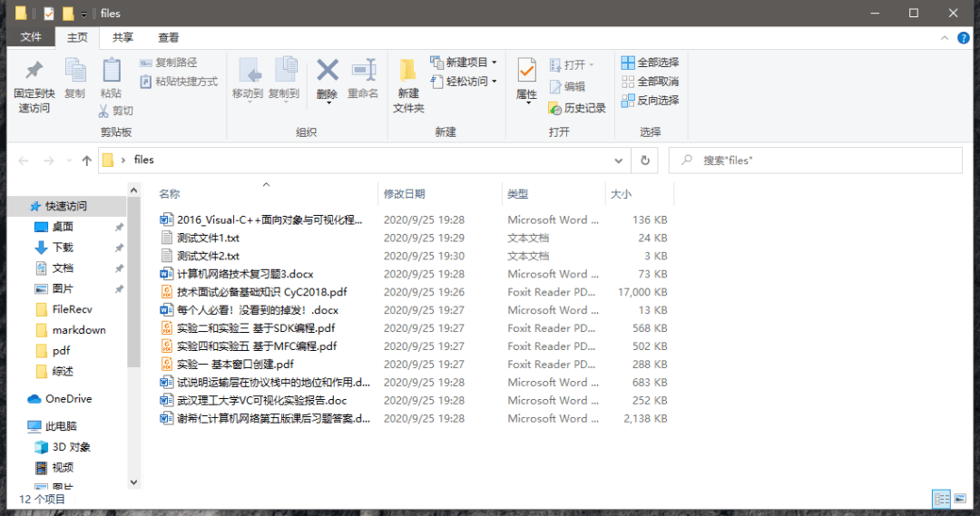This screenshot has width=980, height=516.
Task: Select 武汉理工大学VC可视化实验报告.doc
Action: tap(262, 401)
